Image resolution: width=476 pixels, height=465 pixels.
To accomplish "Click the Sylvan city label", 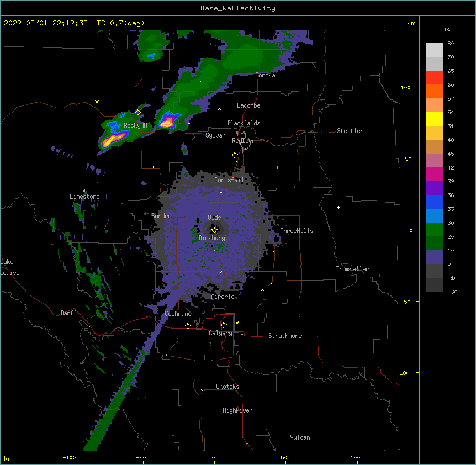I will (215, 135).
